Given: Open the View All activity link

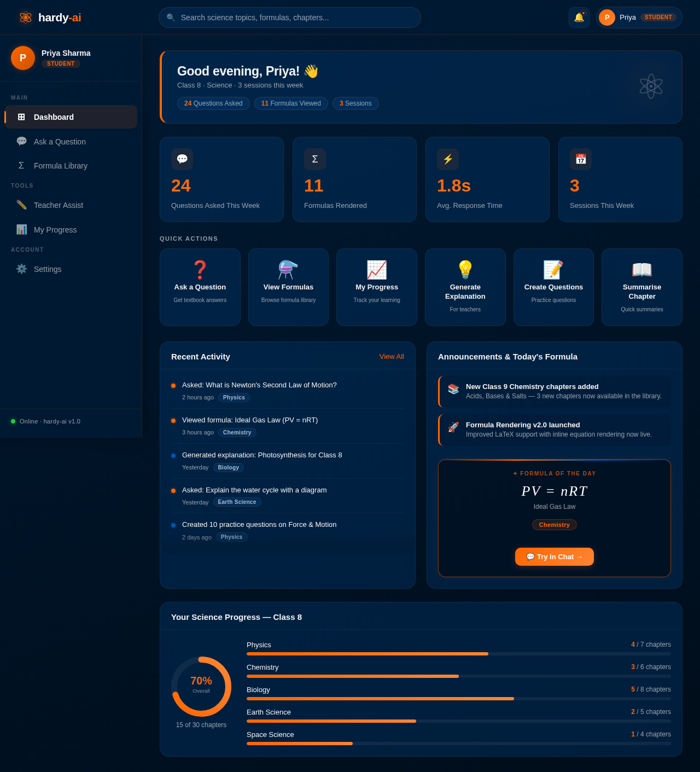Looking at the screenshot, I should click(392, 356).
